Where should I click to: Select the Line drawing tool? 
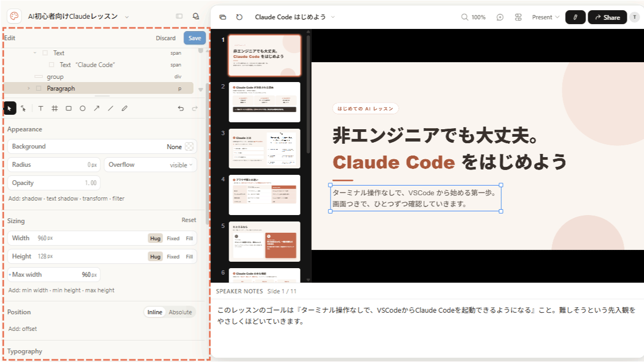(x=111, y=108)
